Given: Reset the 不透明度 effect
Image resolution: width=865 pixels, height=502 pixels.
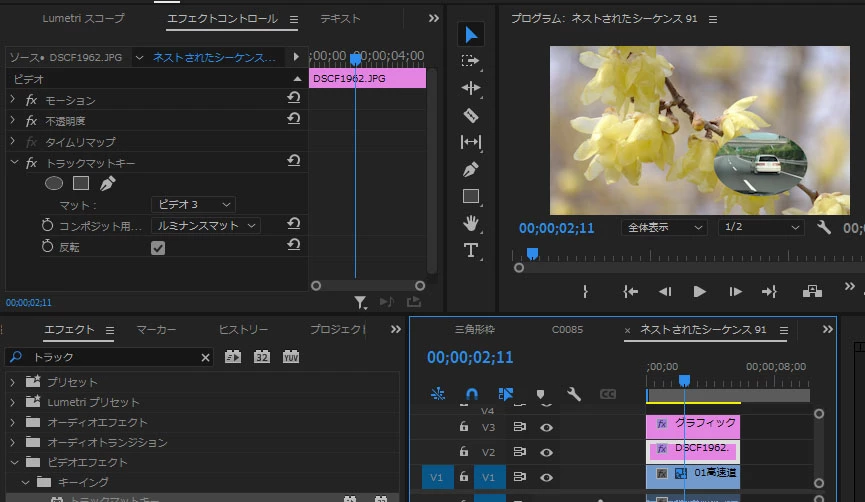Looking at the screenshot, I should click(293, 119).
